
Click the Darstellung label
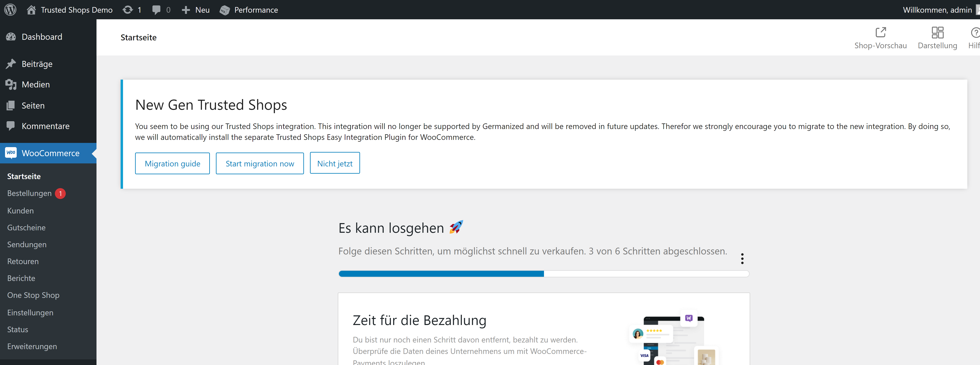tap(937, 46)
